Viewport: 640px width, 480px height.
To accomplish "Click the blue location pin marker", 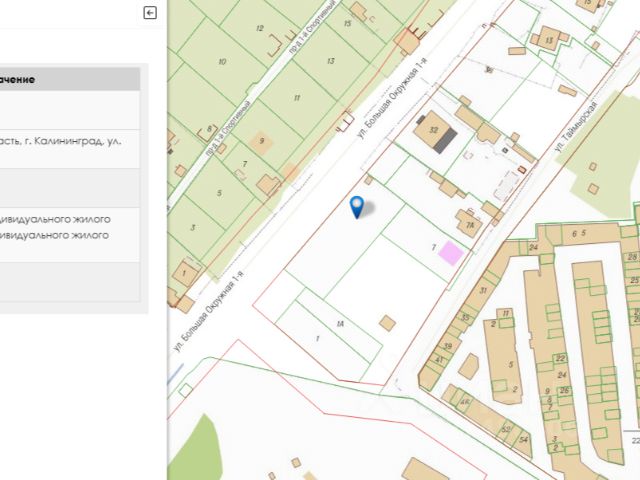I will coord(357,207).
